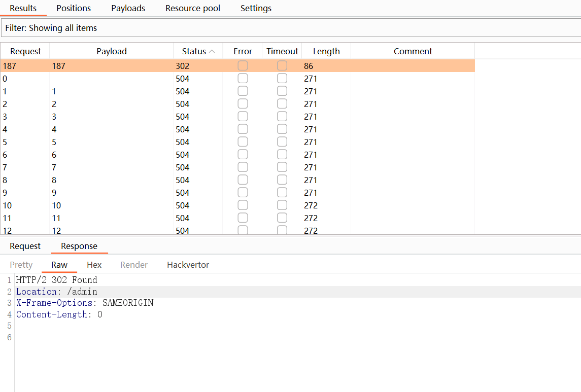581x392 pixels.
Task: Click status 504 in request 5 row
Action: [182, 142]
